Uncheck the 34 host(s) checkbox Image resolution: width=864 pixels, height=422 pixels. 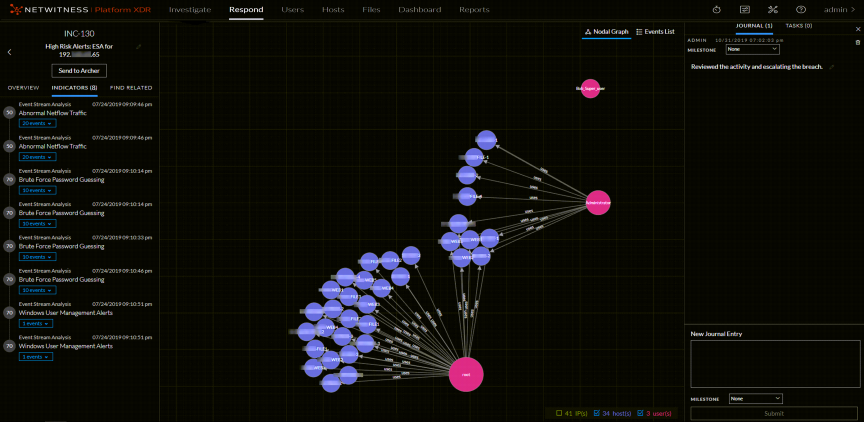pyautogui.click(x=597, y=413)
